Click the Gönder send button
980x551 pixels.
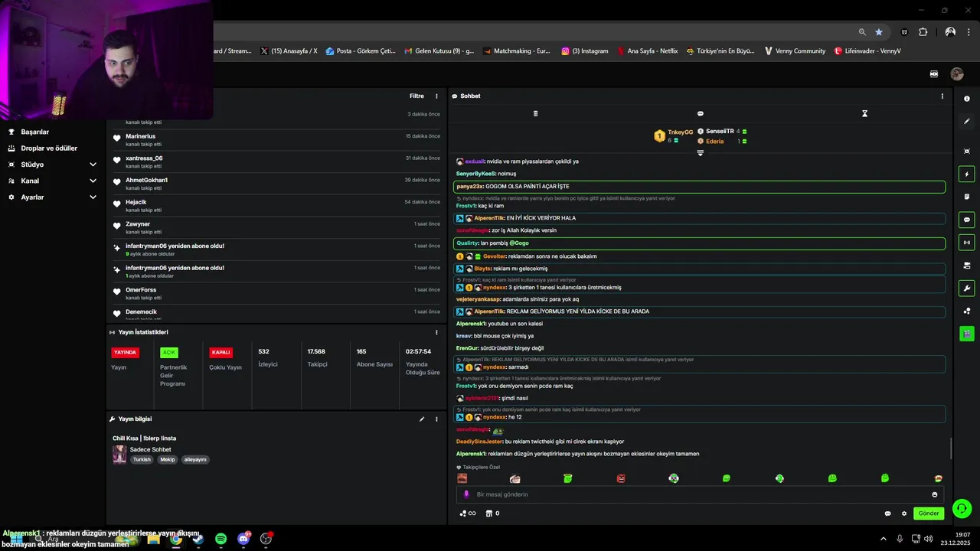coord(929,514)
